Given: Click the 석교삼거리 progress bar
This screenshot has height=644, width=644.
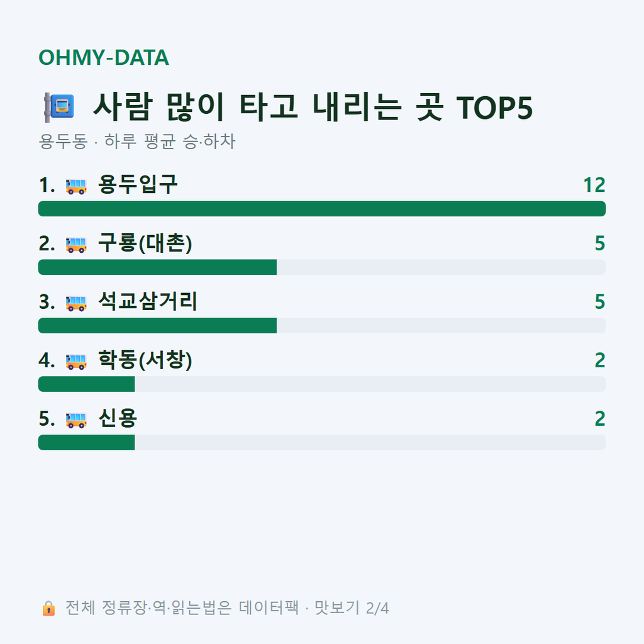Looking at the screenshot, I should click(322, 325).
